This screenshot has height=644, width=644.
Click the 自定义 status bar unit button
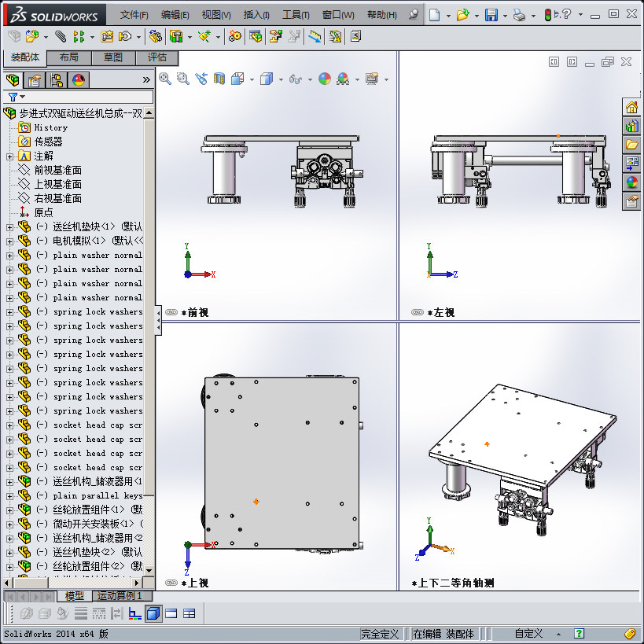point(529,634)
